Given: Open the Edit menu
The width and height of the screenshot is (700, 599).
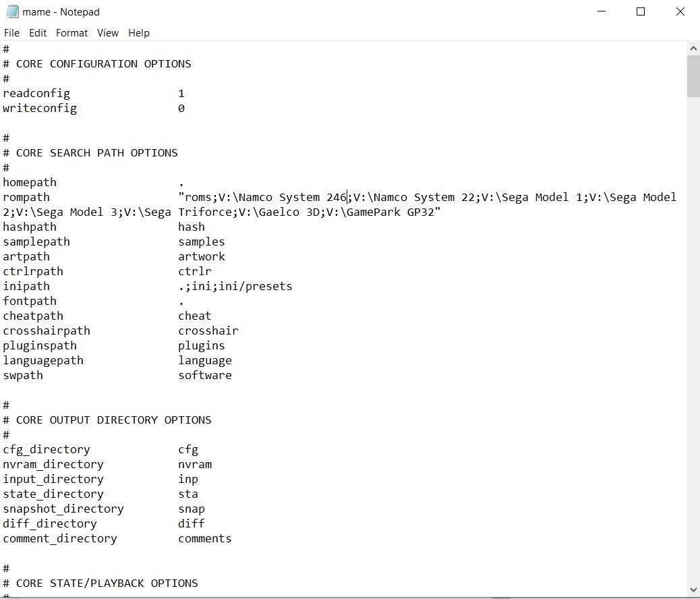Looking at the screenshot, I should click(38, 32).
